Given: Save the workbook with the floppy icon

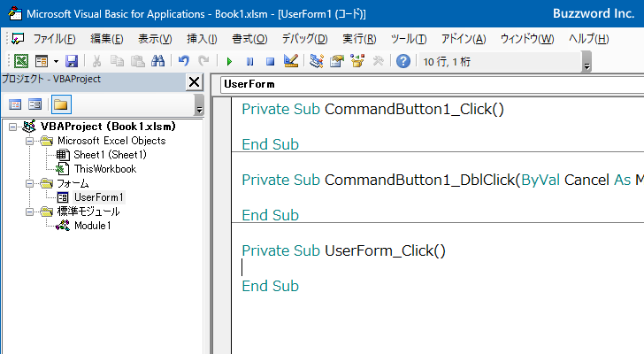Looking at the screenshot, I should (x=72, y=61).
